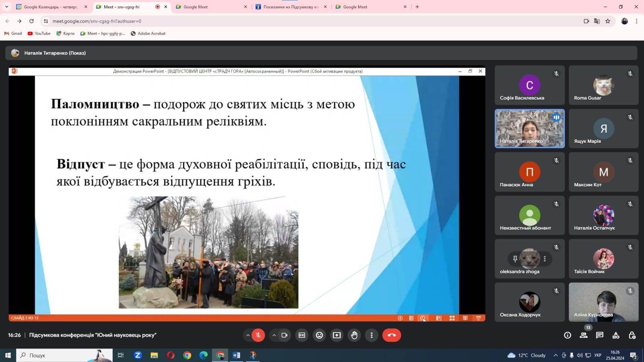Turn on captions with the CC button
Screen dimensions: 644x362
click(302, 335)
